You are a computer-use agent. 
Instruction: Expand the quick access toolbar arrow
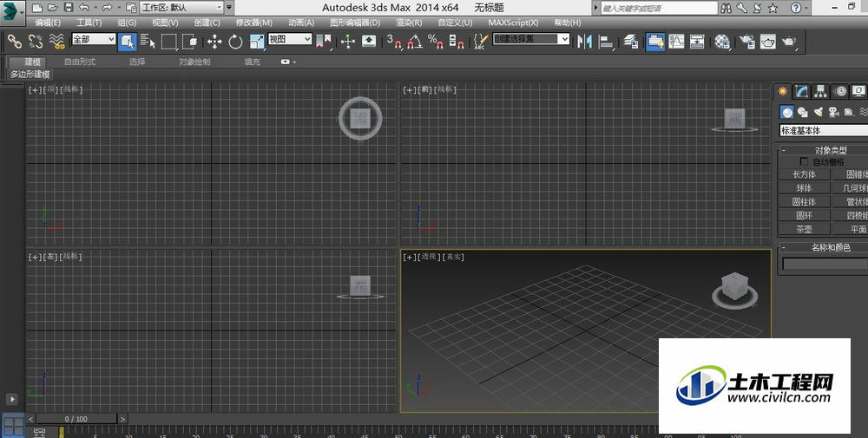tap(230, 8)
